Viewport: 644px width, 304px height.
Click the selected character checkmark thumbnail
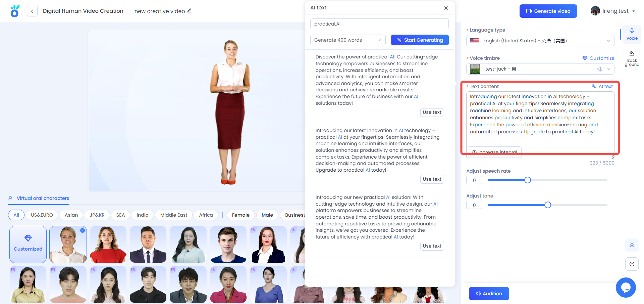[x=68, y=244]
